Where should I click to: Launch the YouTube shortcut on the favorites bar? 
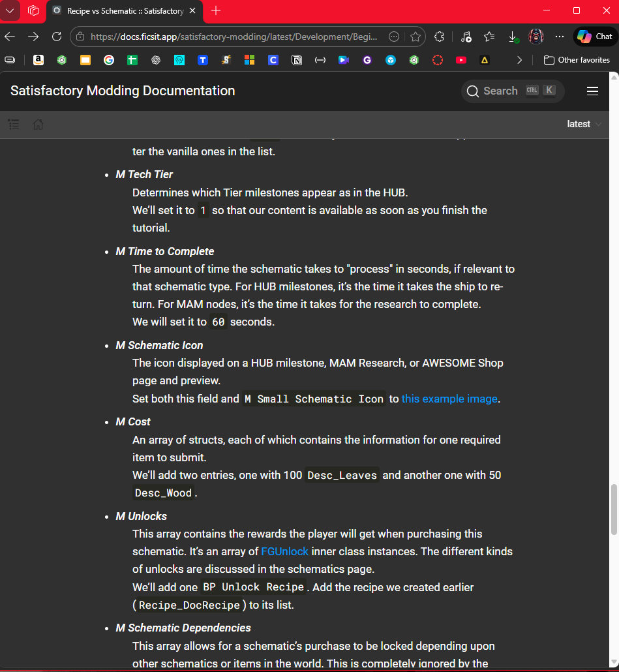pos(461,59)
